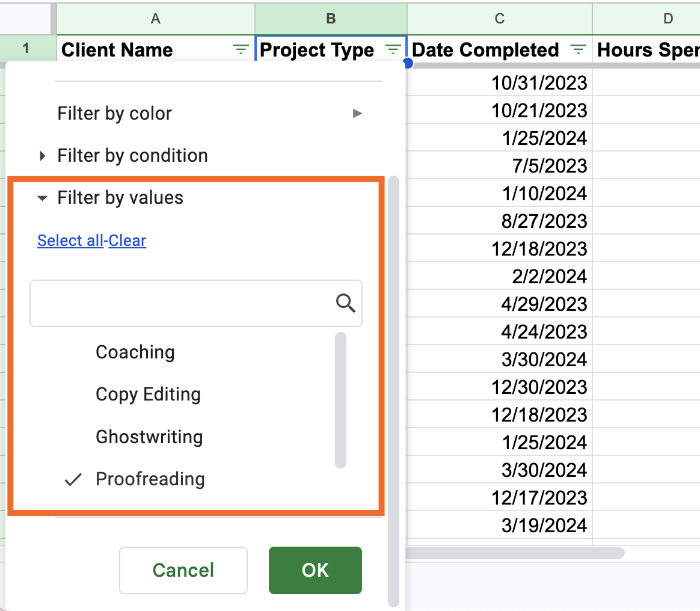Click the sheet horizontal scrollbar
The height and width of the screenshot is (611, 700).
click(515, 553)
